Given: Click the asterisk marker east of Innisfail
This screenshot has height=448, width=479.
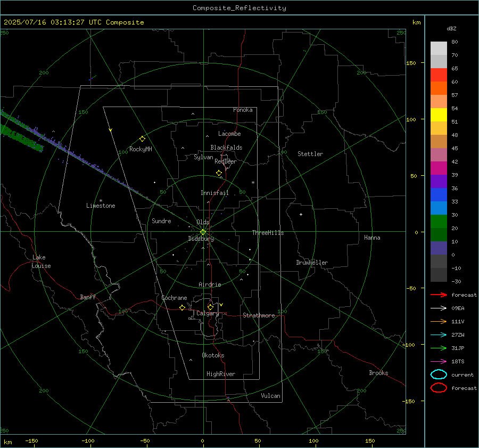Looking at the screenshot, I should coord(253,183).
